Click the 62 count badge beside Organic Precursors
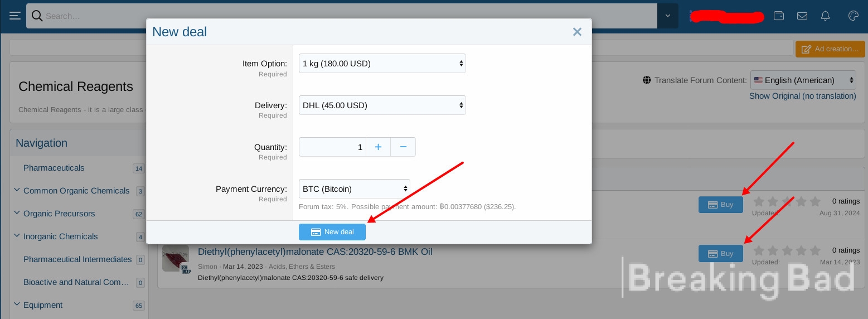Screen dimensions: 868x319 pos(138,214)
